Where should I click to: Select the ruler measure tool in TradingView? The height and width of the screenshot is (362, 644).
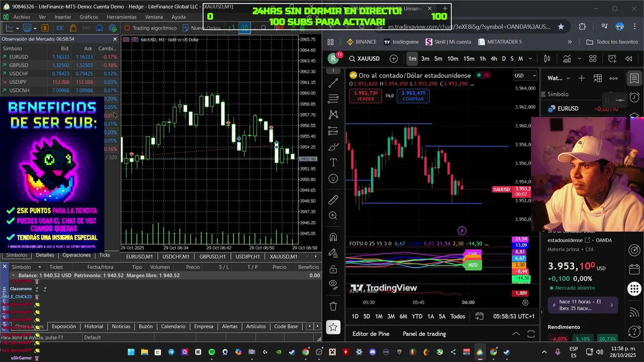tap(333, 200)
